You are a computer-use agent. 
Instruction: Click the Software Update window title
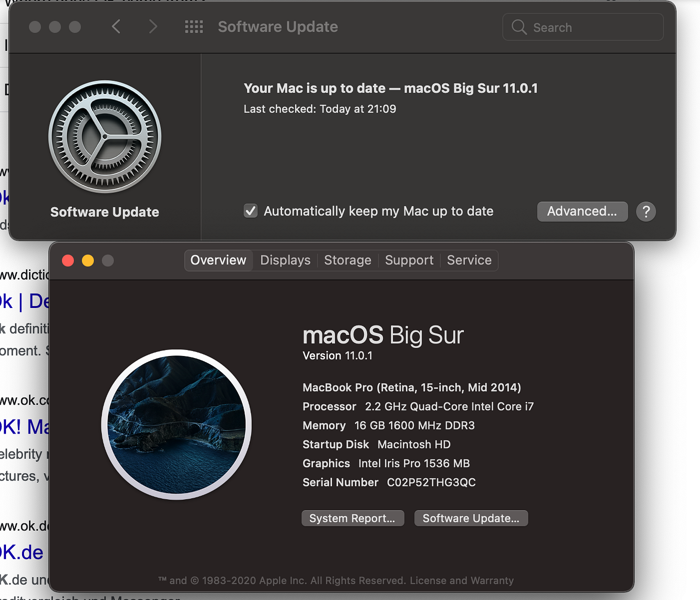pos(278,26)
